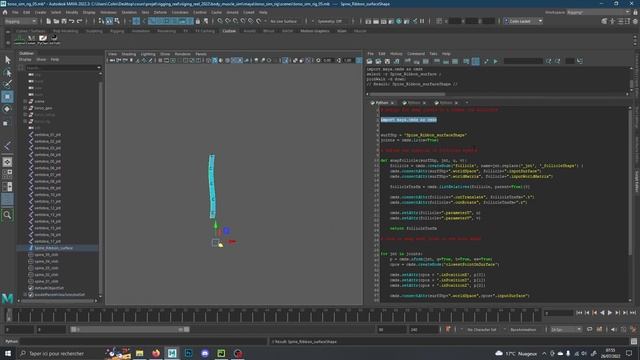Choose the Lasso select tool
Screen dimensions: 640x360
7,73
